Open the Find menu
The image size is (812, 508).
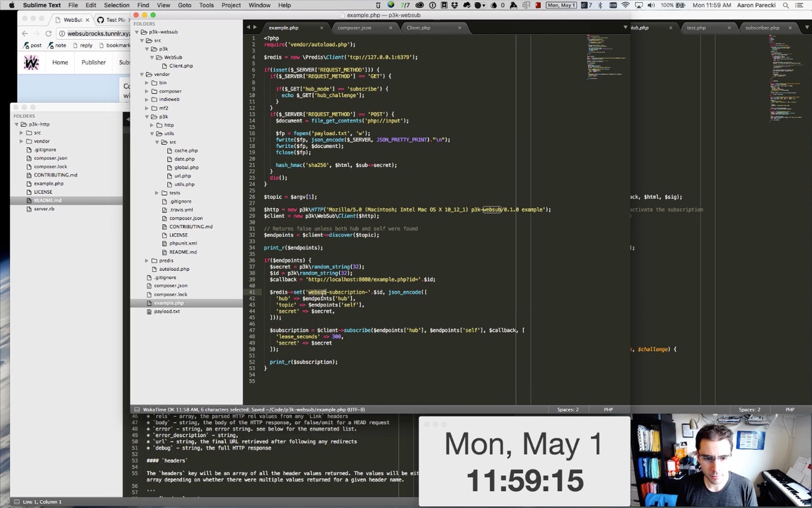click(x=143, y=5)
